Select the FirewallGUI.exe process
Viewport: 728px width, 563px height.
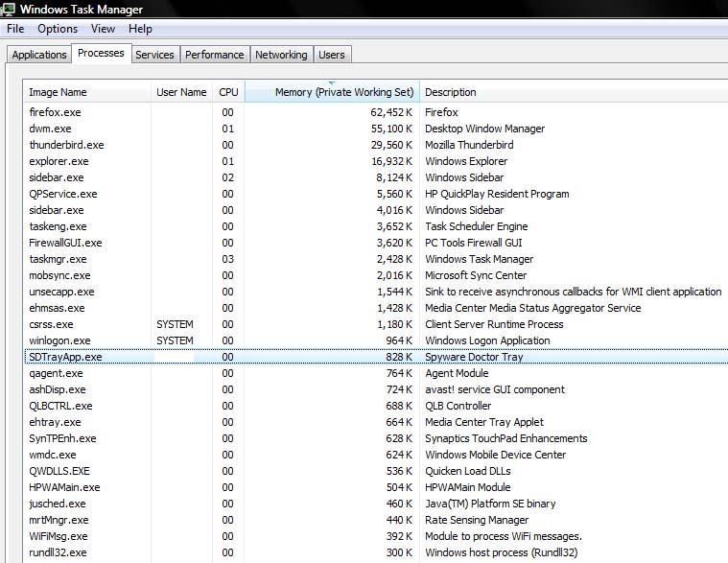click(376, 243)
